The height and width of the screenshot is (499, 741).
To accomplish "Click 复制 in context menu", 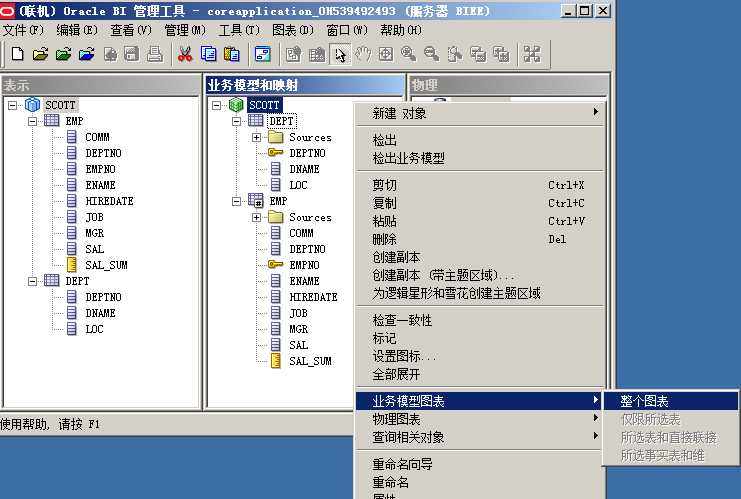I will [480, 203].
